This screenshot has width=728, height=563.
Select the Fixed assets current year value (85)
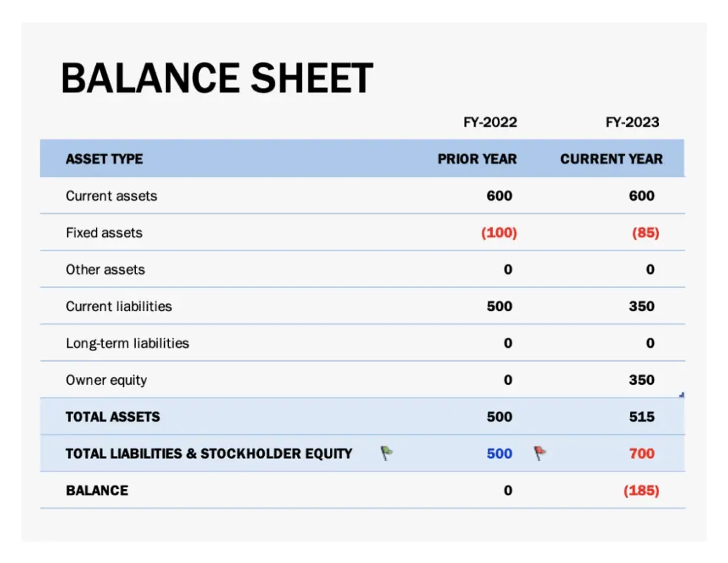646,232
